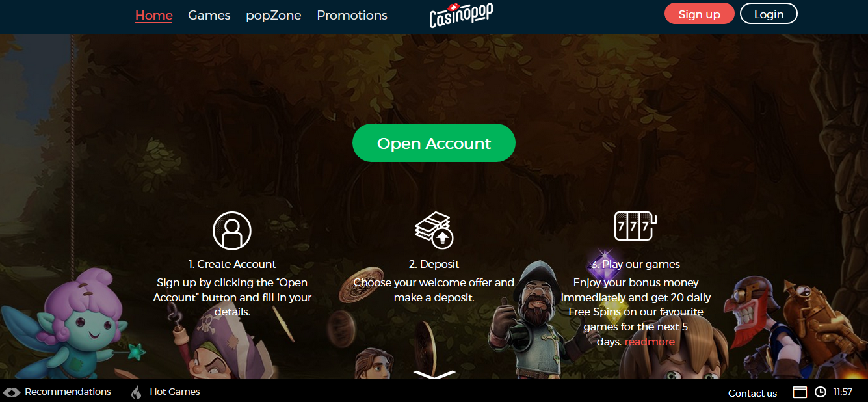Screen dimensions: 868x402
Task: Open the Games menu item
Action: pos(209,15)
